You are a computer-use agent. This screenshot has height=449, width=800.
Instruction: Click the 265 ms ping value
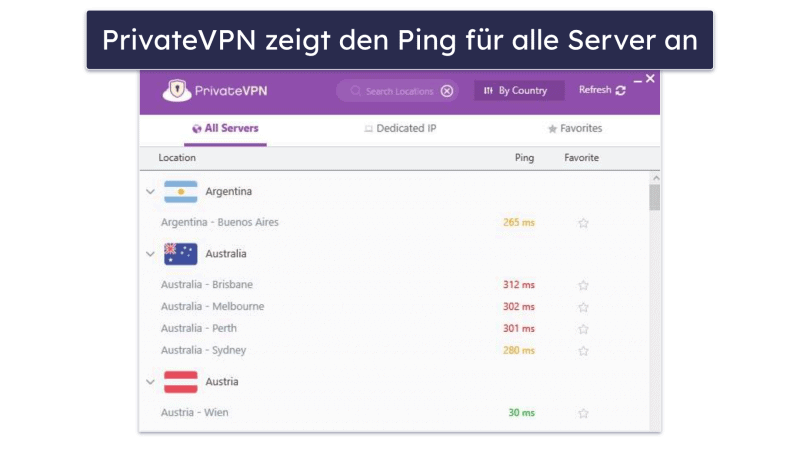pos(518,222)
